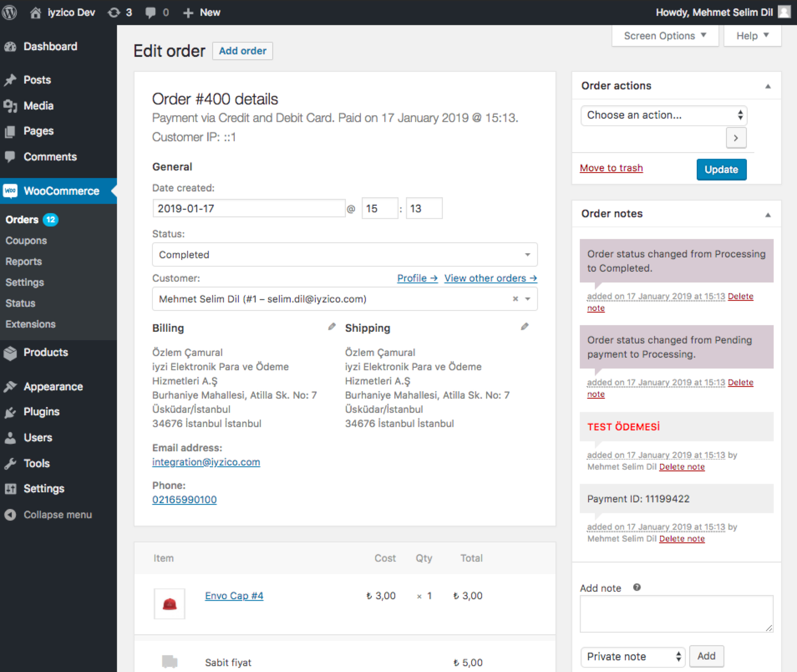This screenshot has height=672, width=797.
Task: Expand the Screen Options tab
Action: tap(665, 36)
